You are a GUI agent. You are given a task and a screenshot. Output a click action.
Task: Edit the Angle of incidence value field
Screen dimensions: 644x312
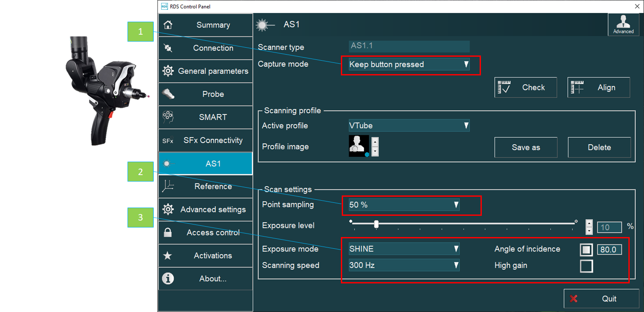point(609,249)
